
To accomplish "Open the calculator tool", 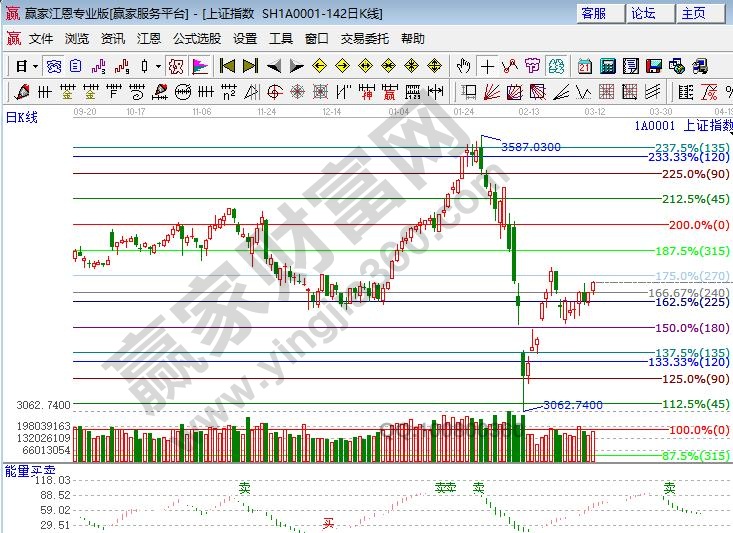I will coord(607,66).
